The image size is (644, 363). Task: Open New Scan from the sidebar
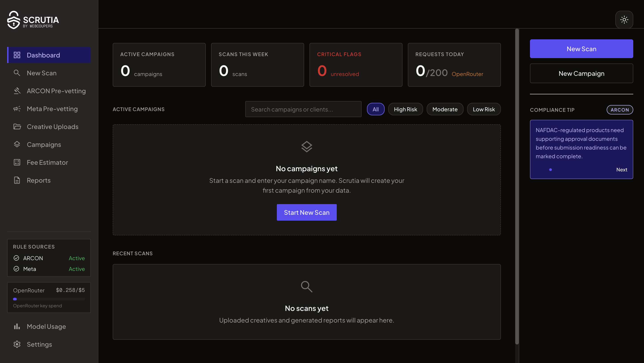click(x=49, y=73)
